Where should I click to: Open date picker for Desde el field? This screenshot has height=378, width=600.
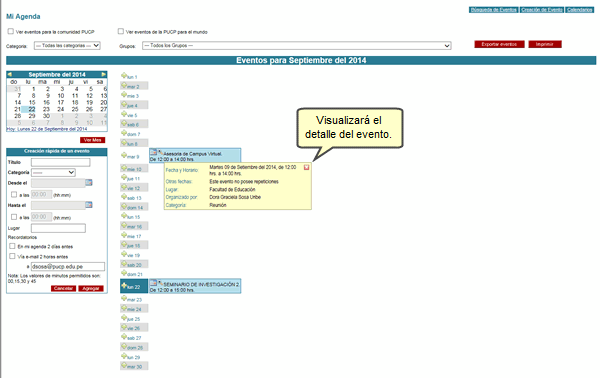click(x=89, y=182)
